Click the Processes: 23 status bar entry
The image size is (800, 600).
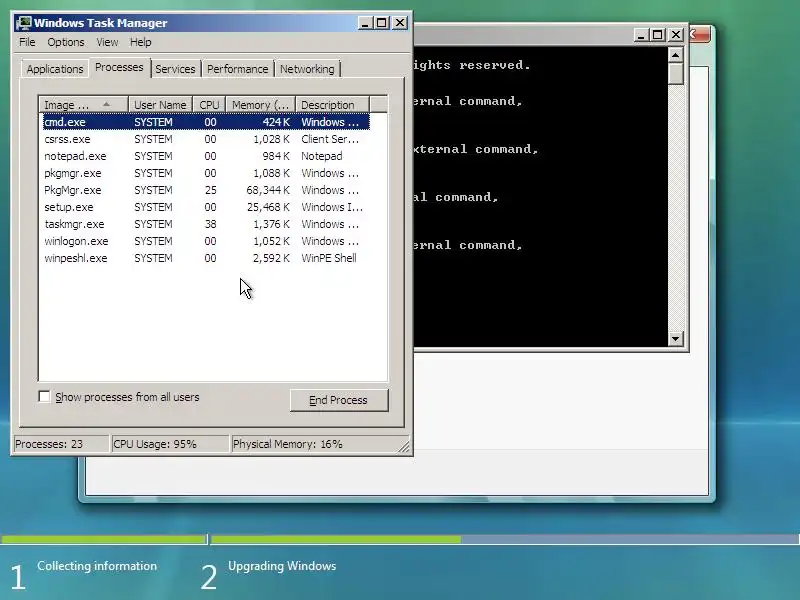point(61,444)
